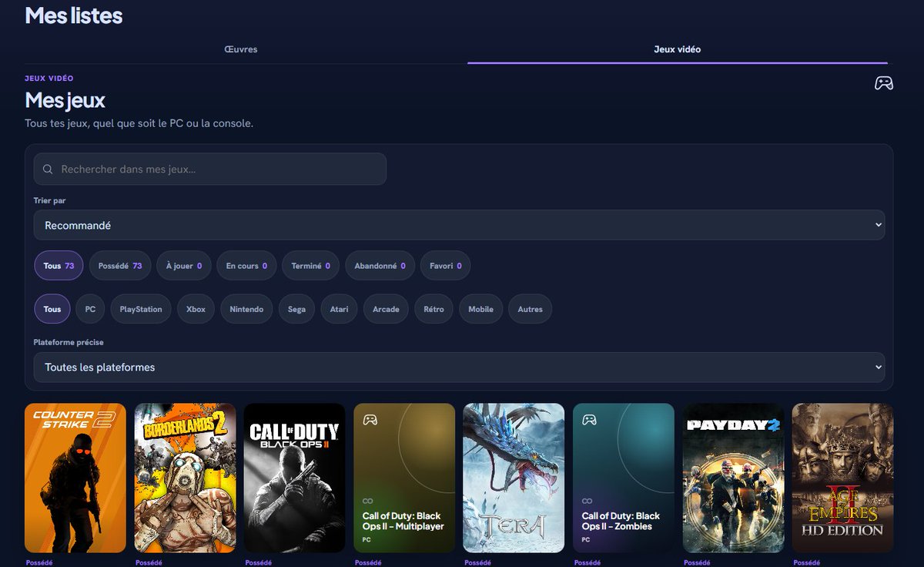The width and height of the screenshot is (924, 567).
Task: Switch to the Jeux vidéo tab
Action: click(x=678, y=49)
